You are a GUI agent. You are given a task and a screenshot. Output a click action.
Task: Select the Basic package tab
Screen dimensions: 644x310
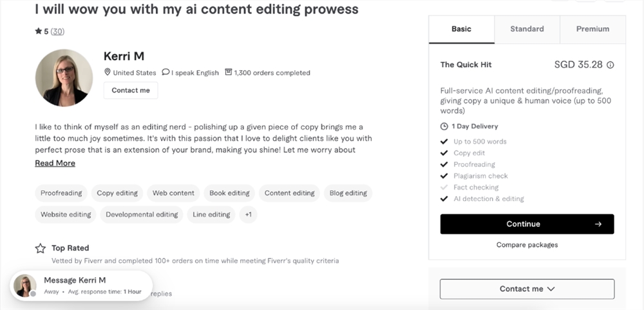pos(461,29)
